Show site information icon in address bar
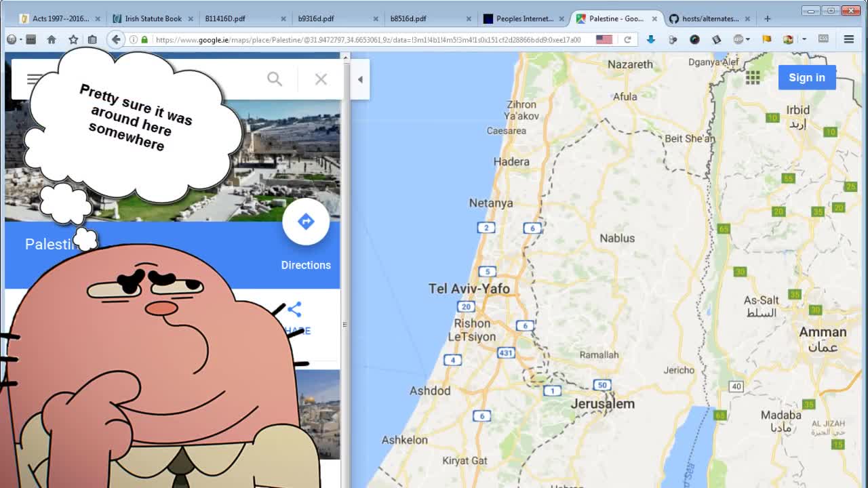Viewport: 868px width, 488px height. pos(134,40)
